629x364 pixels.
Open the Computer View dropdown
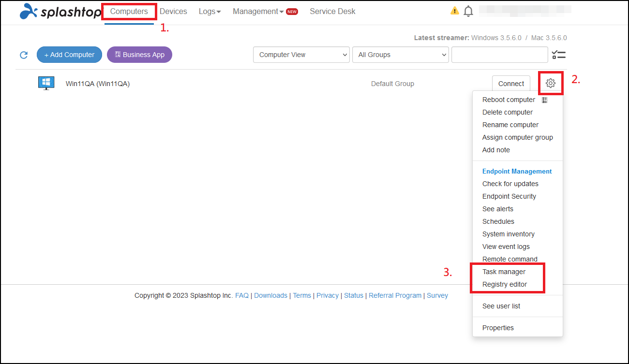click(301, 55)
